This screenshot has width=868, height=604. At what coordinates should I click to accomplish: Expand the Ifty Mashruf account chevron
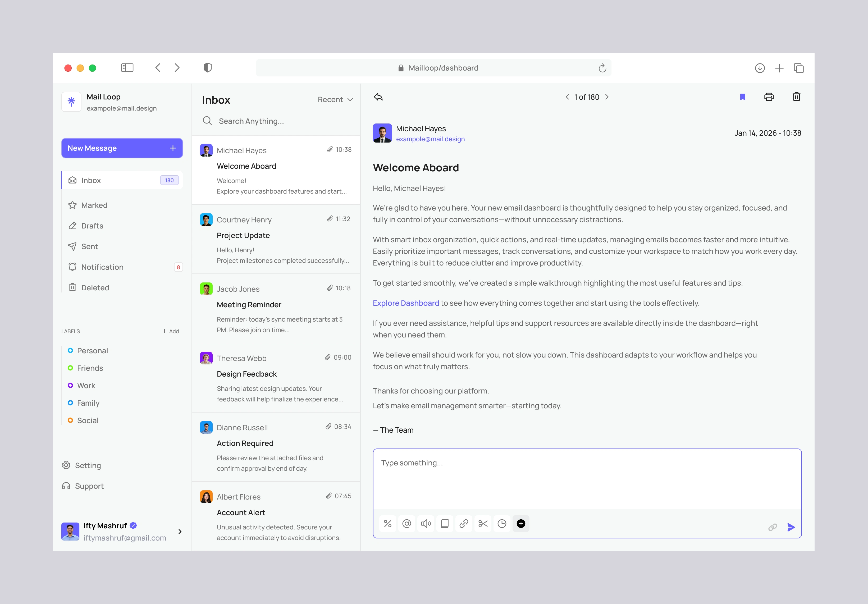click(x=180, y=532)
